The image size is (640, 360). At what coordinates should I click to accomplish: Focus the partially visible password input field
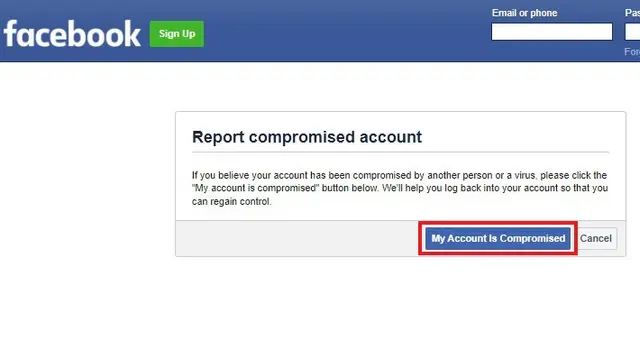633,32
